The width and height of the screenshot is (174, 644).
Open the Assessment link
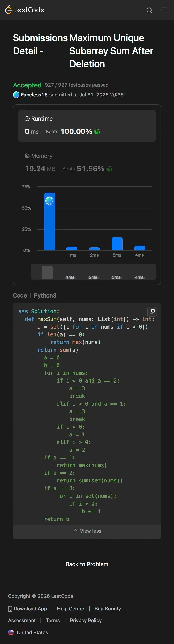point(22,621)
